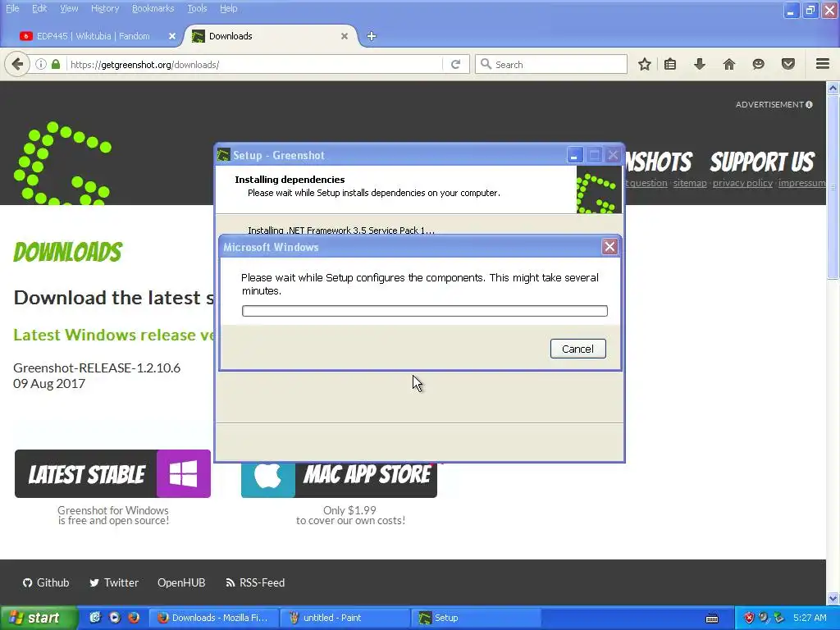Open the Firefox hamburger menu
840x630 pixels.
point(823,64)
